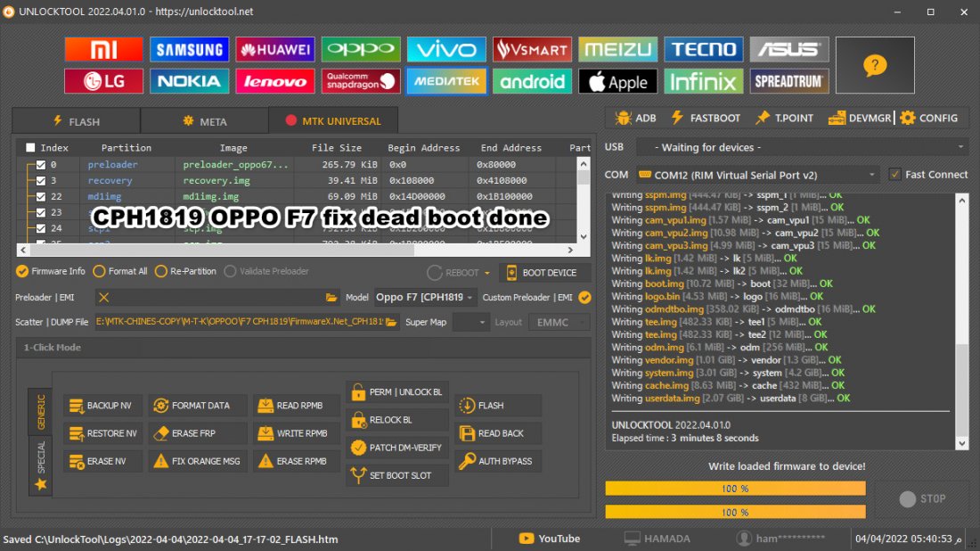The width and height of the screenshot is (980, 551).
Task: Open the Spreadtrum platform tile
Action: 788,81
